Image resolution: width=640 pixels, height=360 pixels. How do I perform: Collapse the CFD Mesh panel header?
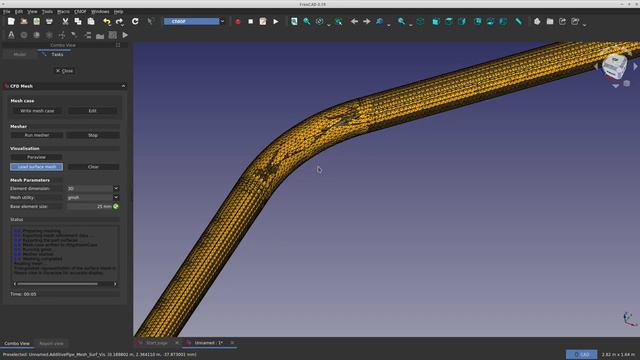click(x=123, y=86)
